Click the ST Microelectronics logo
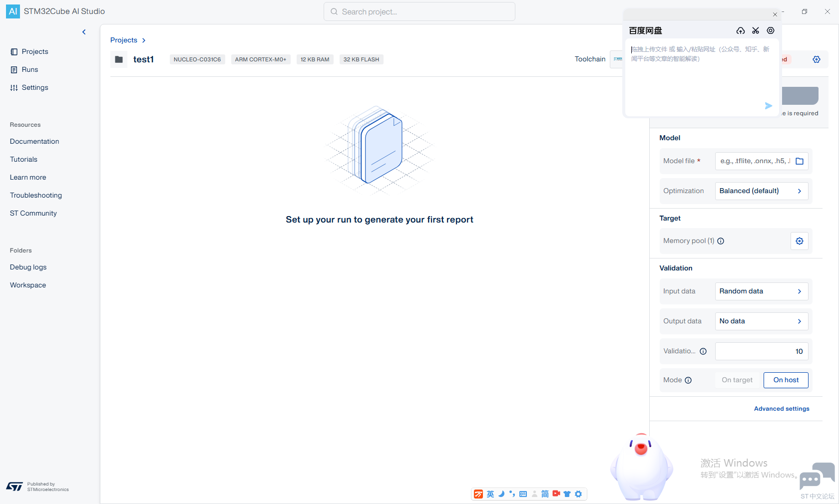839x504 pixels. click(x=14, y=487)
